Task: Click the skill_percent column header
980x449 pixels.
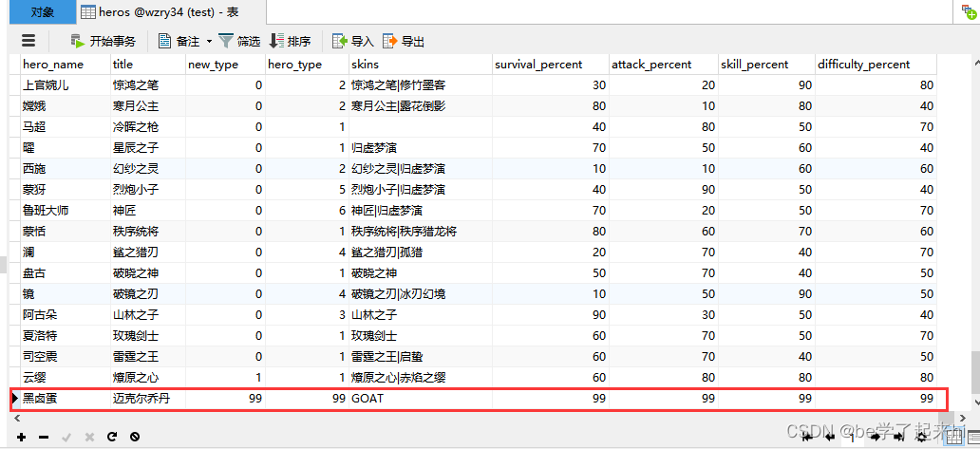Action: [x=767, y=65]
